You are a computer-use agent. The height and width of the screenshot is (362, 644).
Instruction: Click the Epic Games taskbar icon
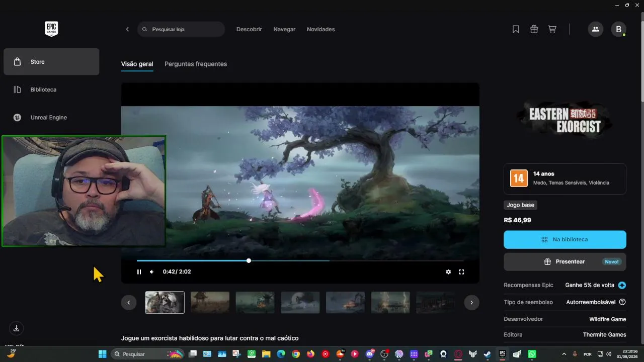tap(502, 354)
